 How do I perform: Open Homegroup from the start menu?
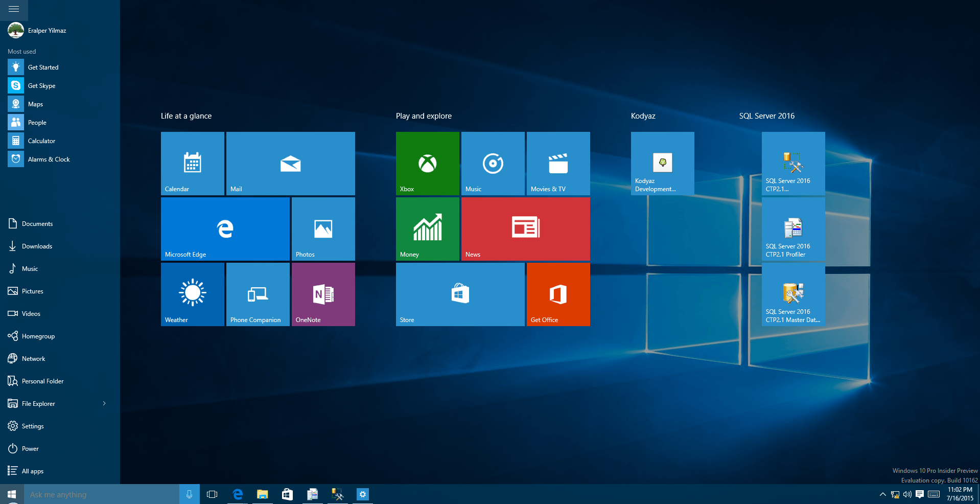pyautogui.click(x=60, y=336)
